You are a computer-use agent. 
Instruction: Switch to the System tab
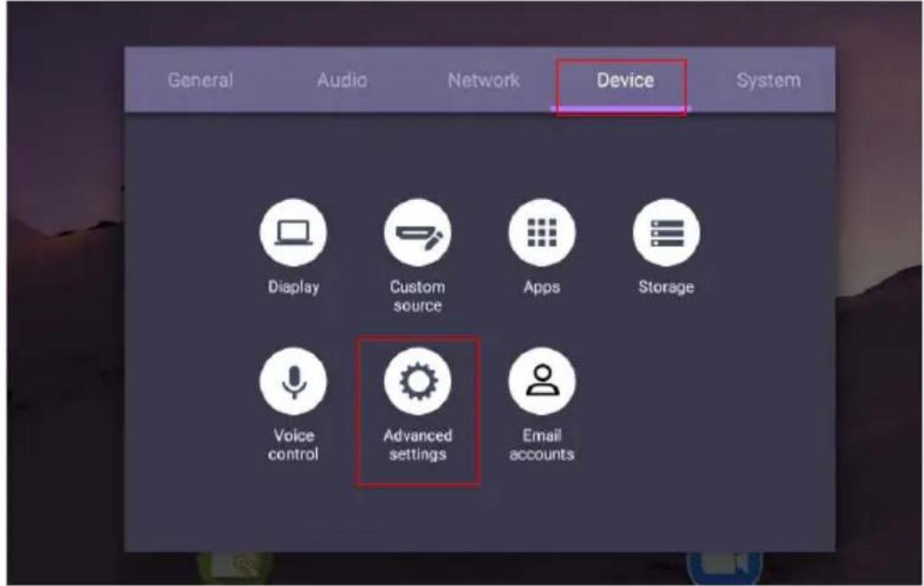click(768, 80)
